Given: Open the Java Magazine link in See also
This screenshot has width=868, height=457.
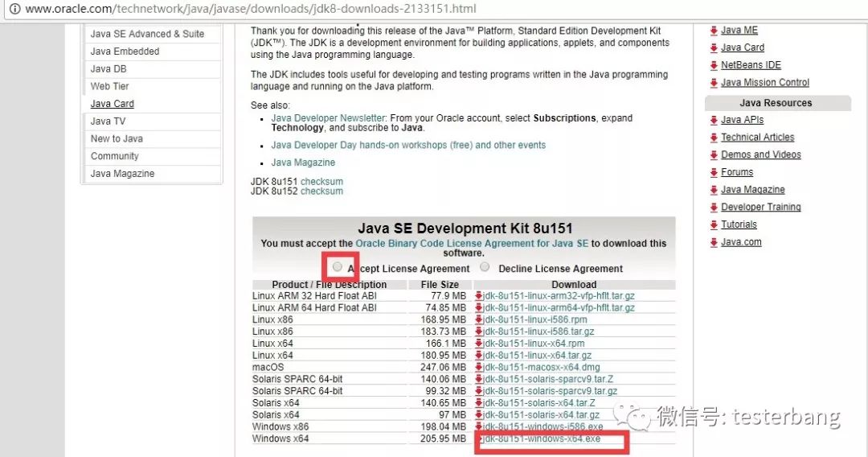Looking at the screenshot, I should [303, 163].
